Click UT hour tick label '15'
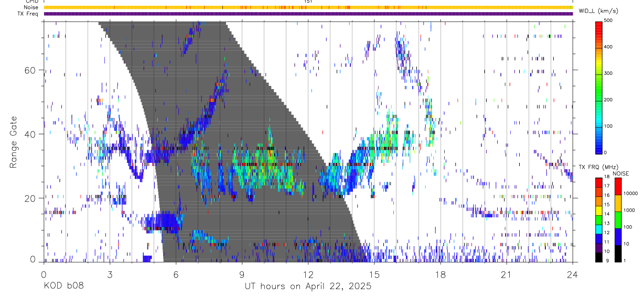 [x=374, y=274]
